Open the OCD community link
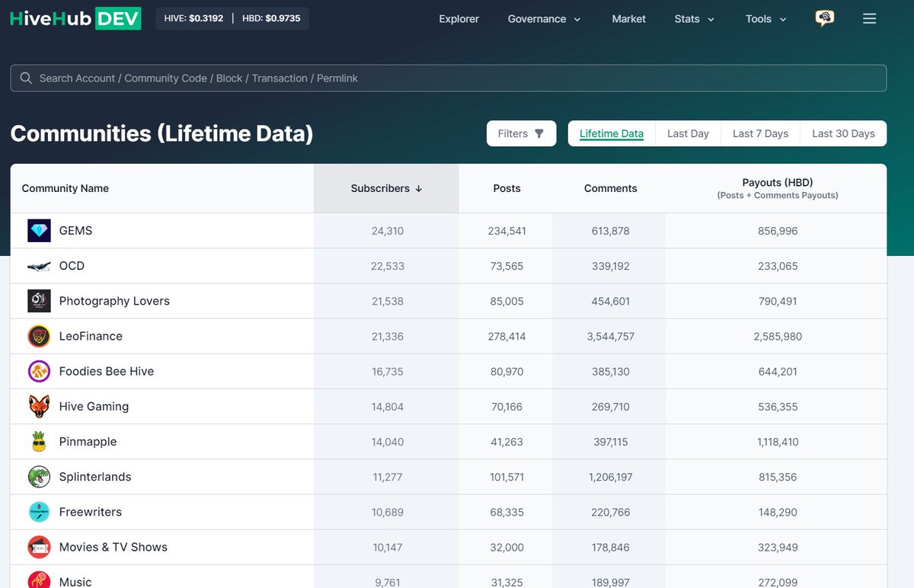This screenshot has height=588, width=914. pos(72,266)
